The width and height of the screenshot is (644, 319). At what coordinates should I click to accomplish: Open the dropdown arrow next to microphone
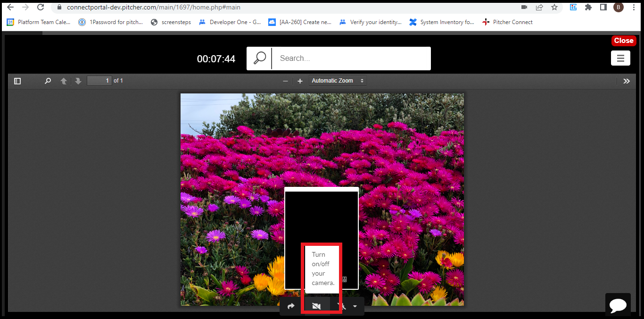[355, 306]
